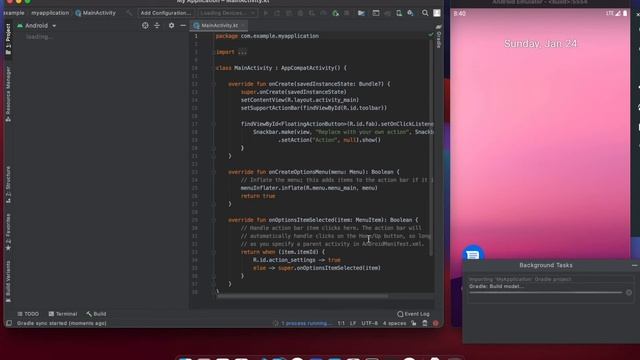The height and width of the screenshot is (360, 640).
Task: Click the Gradle sync status message
Action: point(62,323)
